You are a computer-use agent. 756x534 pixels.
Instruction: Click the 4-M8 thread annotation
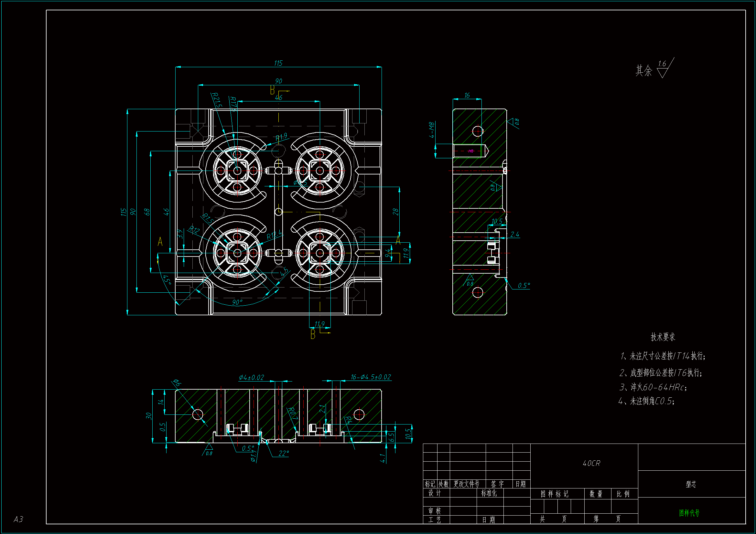click(432, 130)
